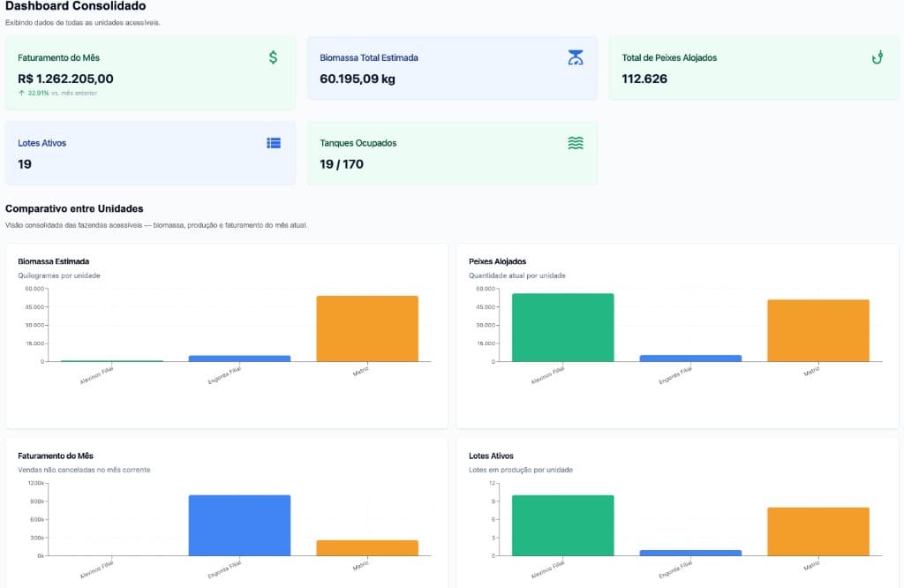The height and width of the screenshot is (588, 904).
Task: Click the Matriz orange bar in Lotes Ativos chart
Action: tap(818, 531)
